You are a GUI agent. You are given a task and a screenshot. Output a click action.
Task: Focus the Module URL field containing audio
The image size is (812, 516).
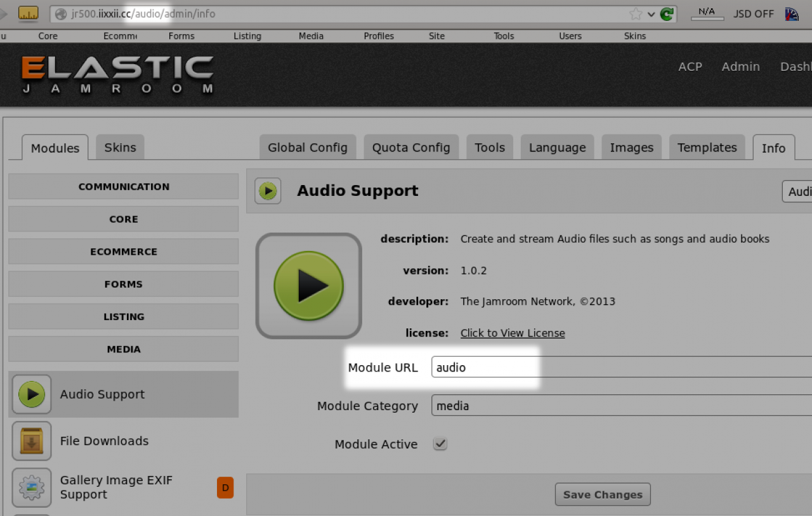click(622, 367)
